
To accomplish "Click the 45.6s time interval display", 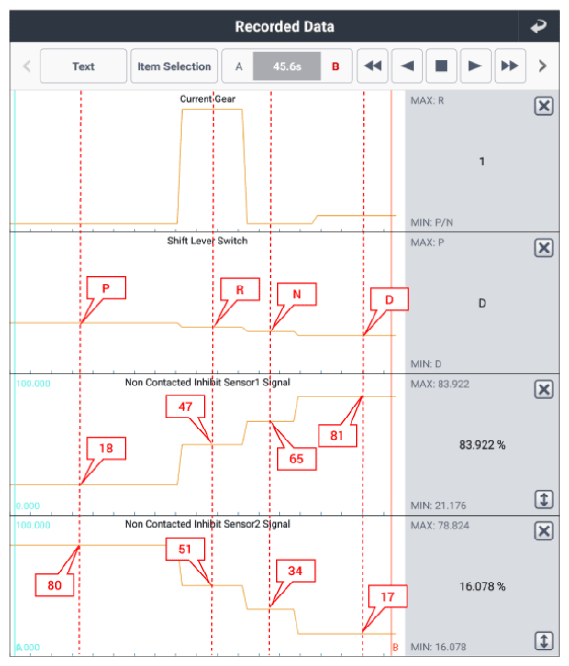I will (287, 66).
